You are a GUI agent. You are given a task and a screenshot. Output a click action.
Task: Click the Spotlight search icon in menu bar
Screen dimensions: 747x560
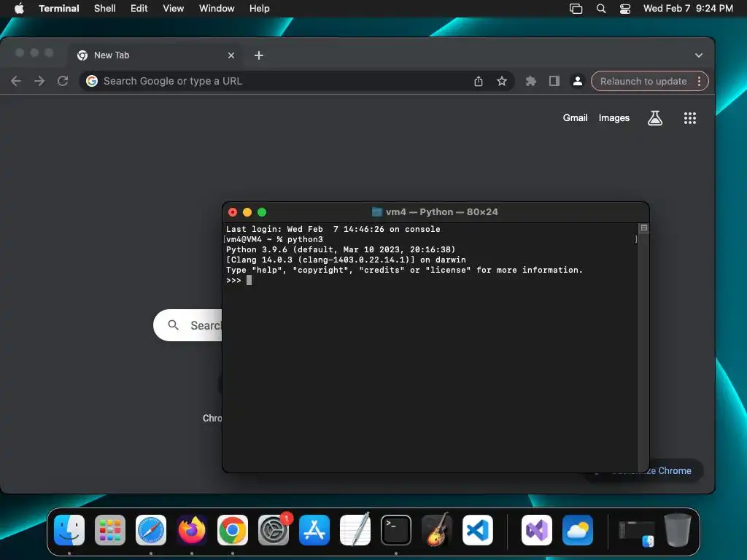pos(601,9)
